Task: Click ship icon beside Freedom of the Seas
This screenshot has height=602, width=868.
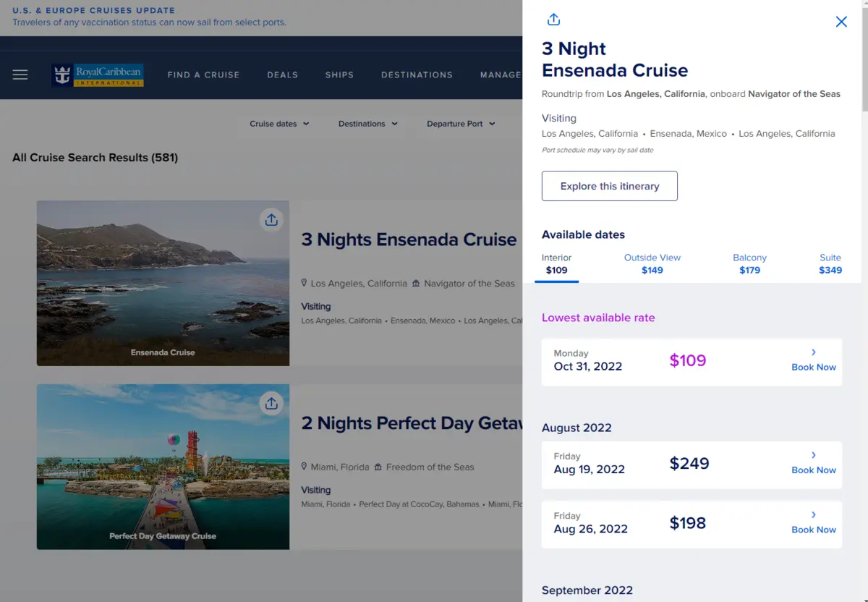Action: pyautogui.click(x=377, y=467)
